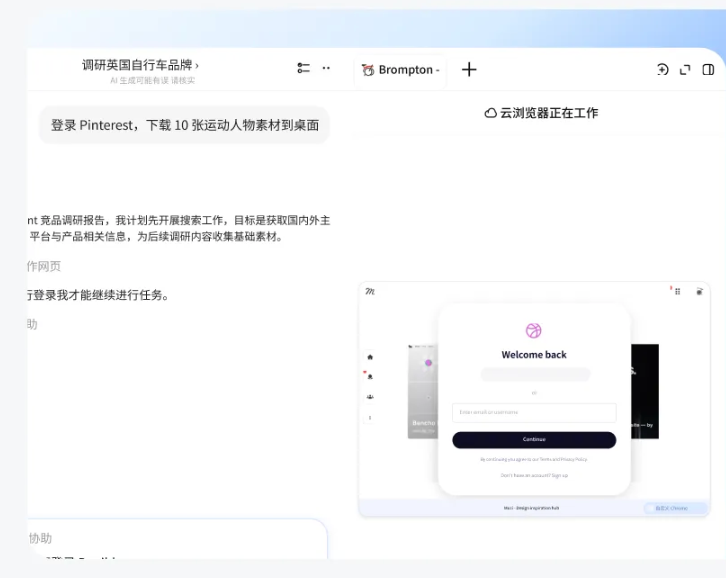This screenshot has height=578, width=726.
Task: Click Muzli design inspiration hub footer text
Action: pyautogui.click(x=531, y=508)
